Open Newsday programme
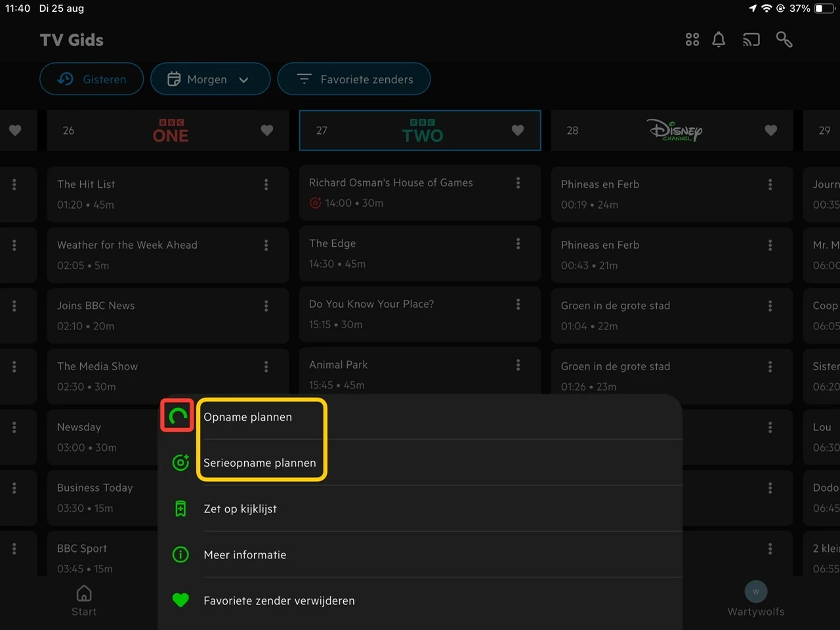Image resolution: width=840 pixels, height=630 pixels. [102, 437]
